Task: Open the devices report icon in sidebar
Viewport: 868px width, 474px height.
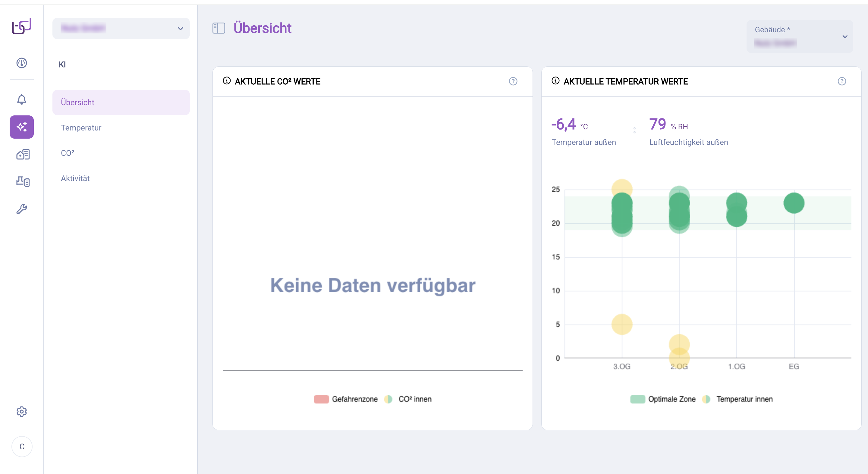Action: coord(23,182)
